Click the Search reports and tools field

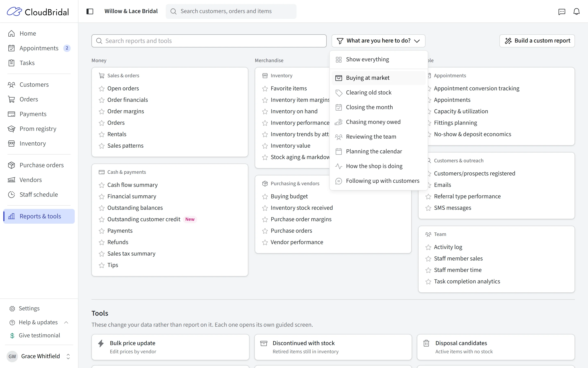(x=209, y=41)
